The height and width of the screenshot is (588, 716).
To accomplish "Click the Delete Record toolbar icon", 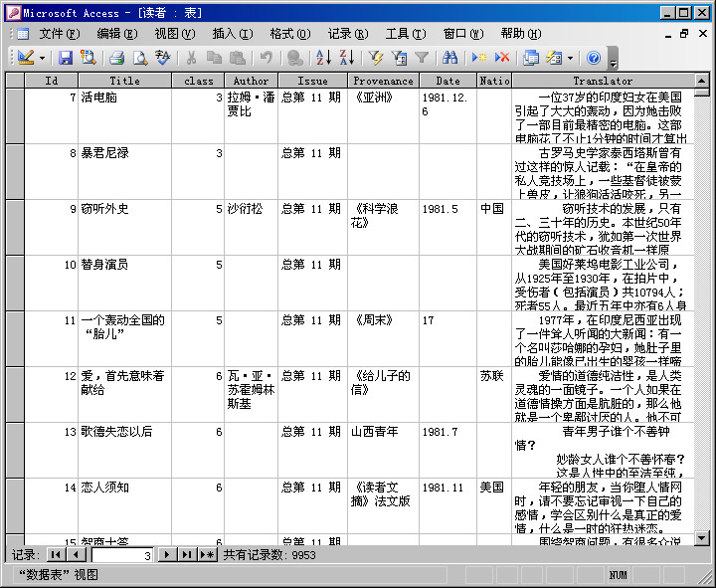I will 502,59.
